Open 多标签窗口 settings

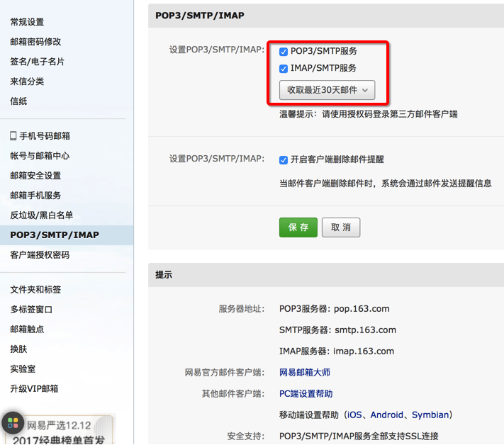point(31,310)
